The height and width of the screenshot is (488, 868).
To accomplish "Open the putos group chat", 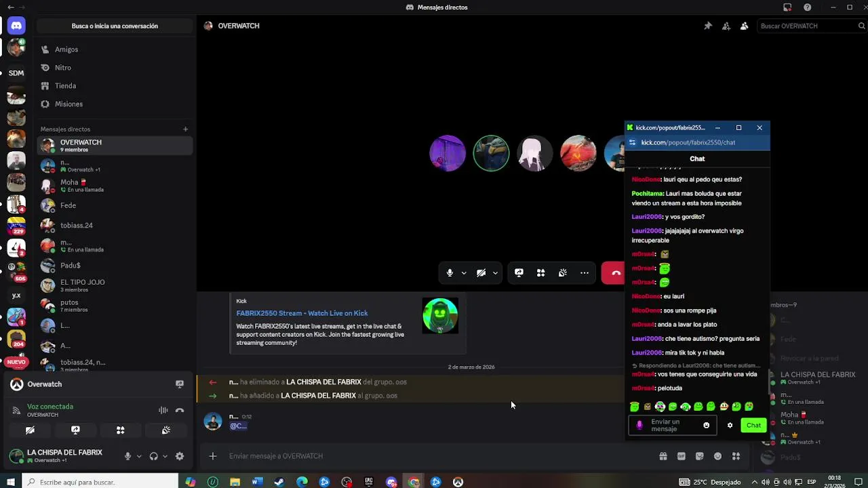I will click(115, 305).
